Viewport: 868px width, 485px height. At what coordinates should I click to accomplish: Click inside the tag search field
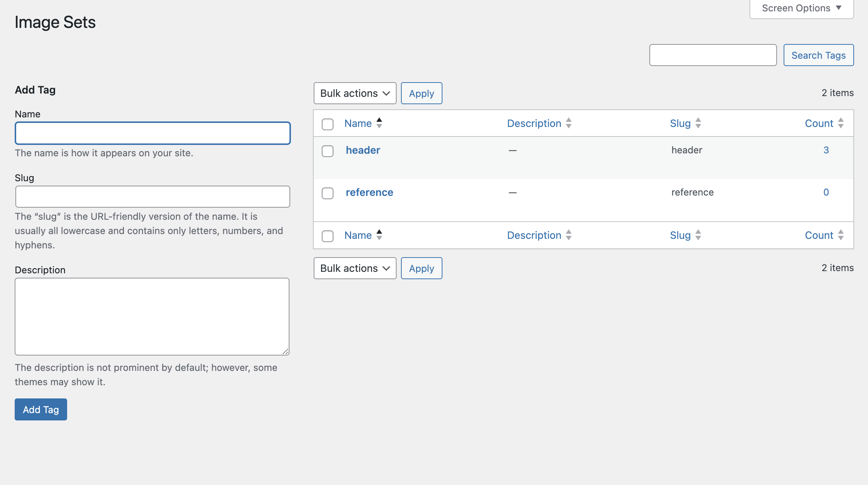pyautogui.click(x=712, y=55)
